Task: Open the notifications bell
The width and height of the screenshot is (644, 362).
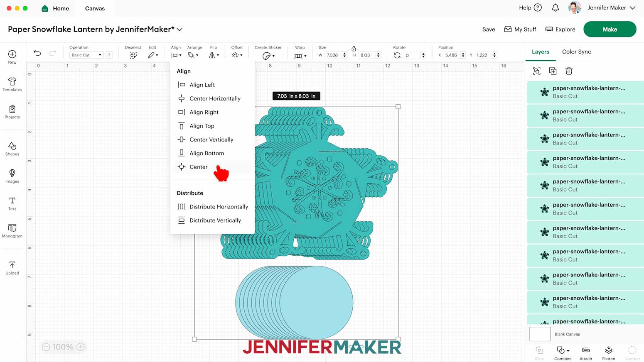Action: point(555,7)
